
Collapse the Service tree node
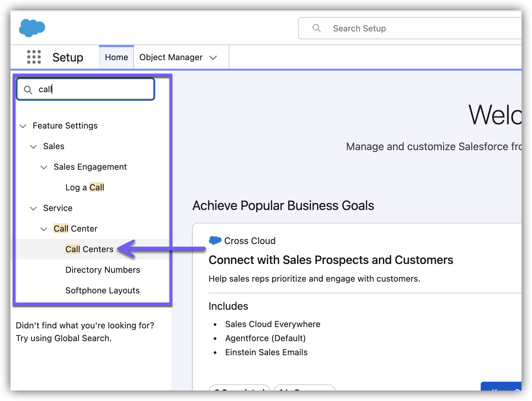coord(33,208)
